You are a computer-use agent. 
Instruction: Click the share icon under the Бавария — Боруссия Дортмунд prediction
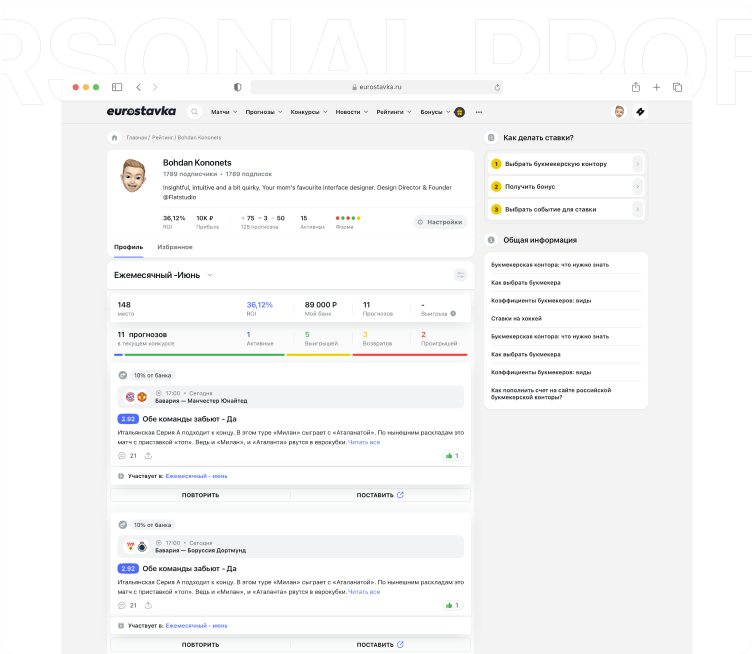point(148,605)
